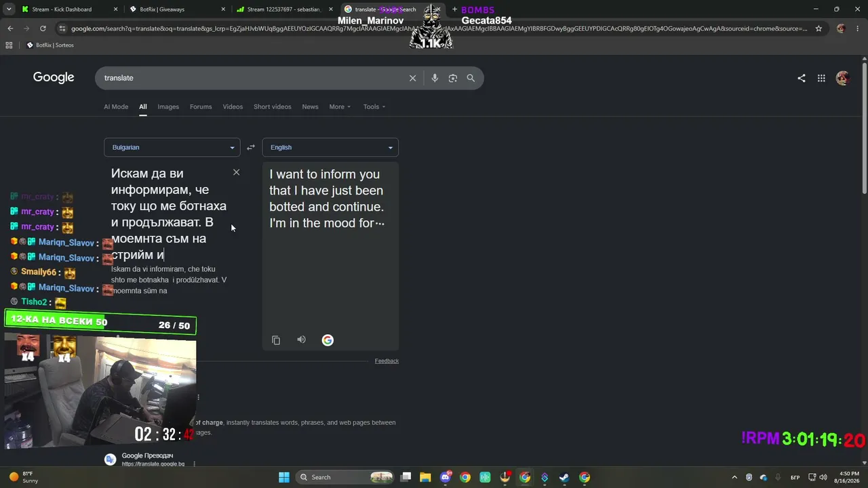The image size is (868, 488).
Task: Open File Explorer from the taskbar
Action: [425, 477]
